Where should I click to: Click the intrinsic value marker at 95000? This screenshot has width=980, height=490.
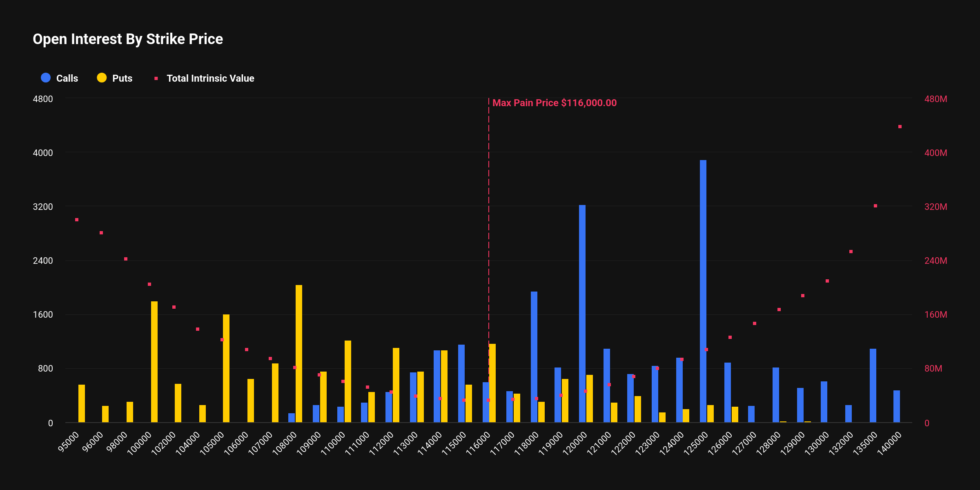[x=77, y=220]
